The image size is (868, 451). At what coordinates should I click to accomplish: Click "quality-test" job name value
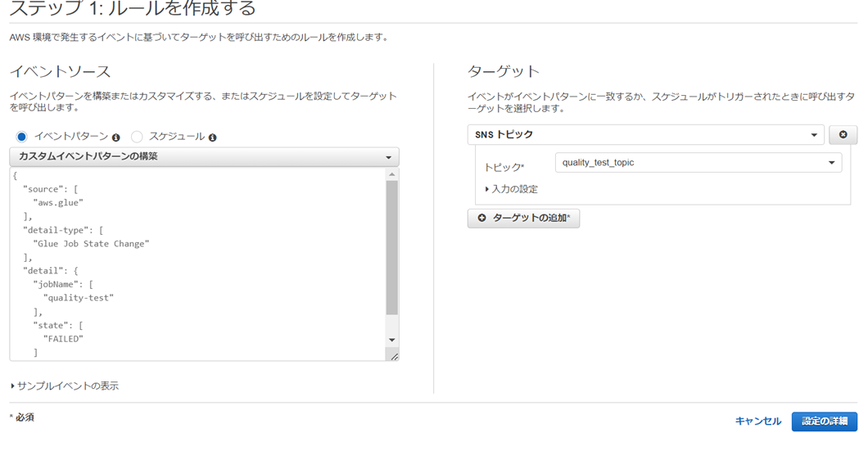tap(79, 298)
